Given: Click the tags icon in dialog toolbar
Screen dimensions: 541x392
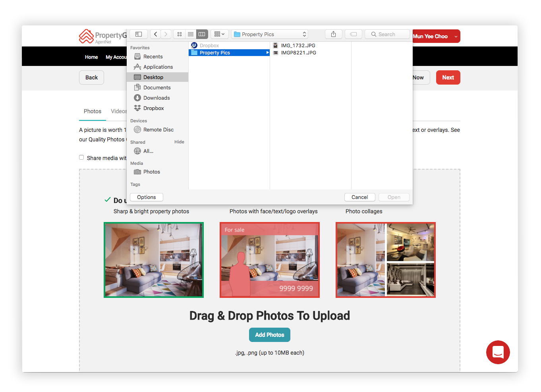Looking at the screenshot, I should coord(353,34).
